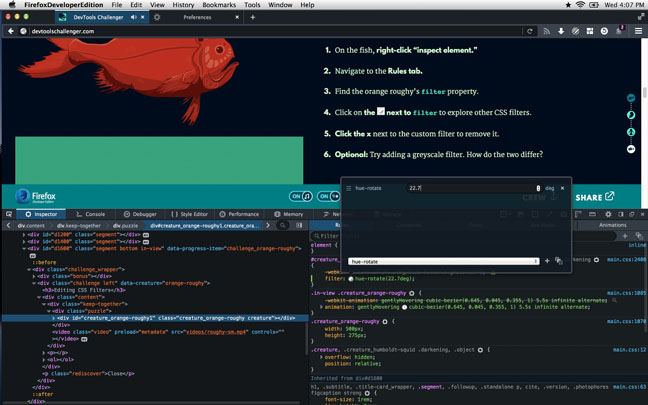Switch to the Memory tab
Image resolution: width=648 pixels, height=405 pixels.
289,214
